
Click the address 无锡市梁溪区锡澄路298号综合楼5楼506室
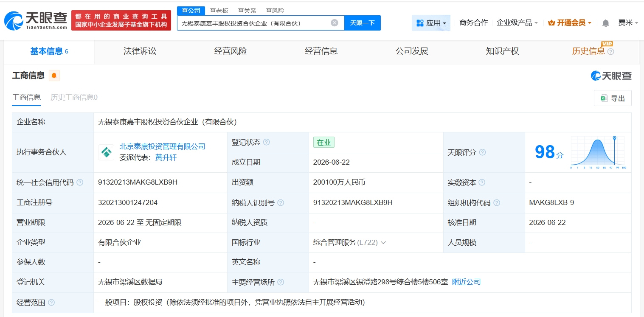click(x=380, y=282)
